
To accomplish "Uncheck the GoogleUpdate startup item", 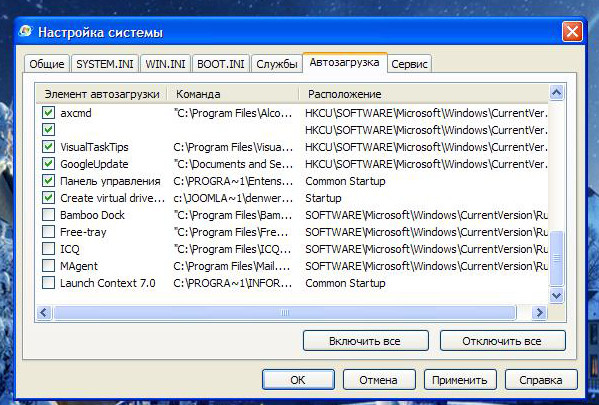I will point(48,164).
